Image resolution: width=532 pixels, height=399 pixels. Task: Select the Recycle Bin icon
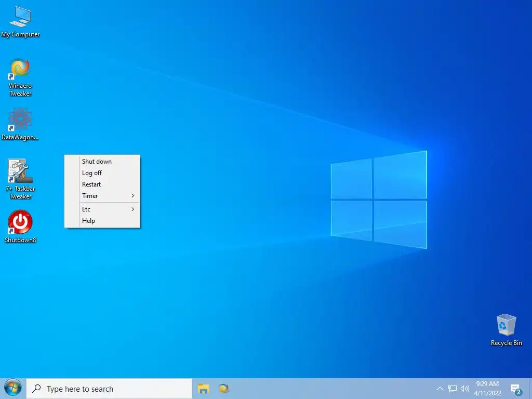point(506,330)
